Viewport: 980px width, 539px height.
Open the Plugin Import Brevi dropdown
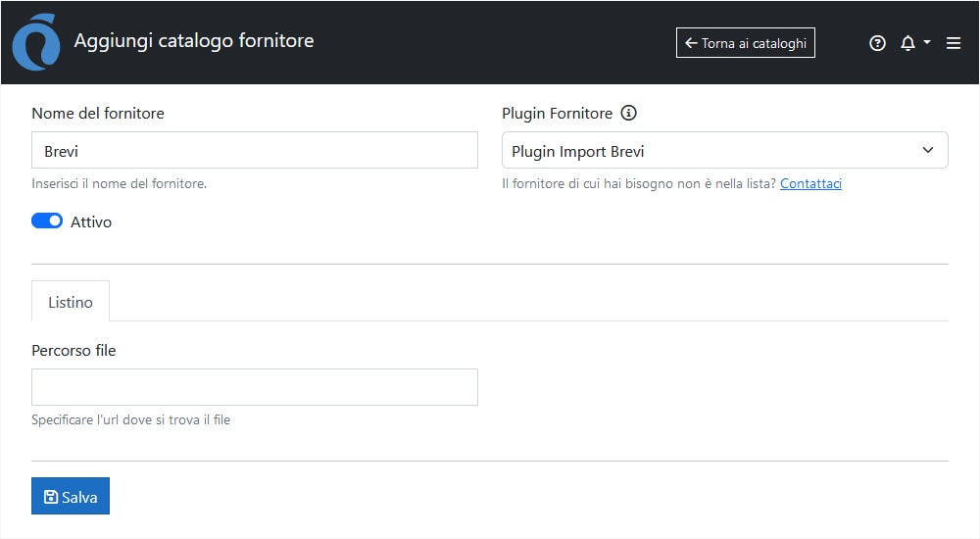(724, 150)
